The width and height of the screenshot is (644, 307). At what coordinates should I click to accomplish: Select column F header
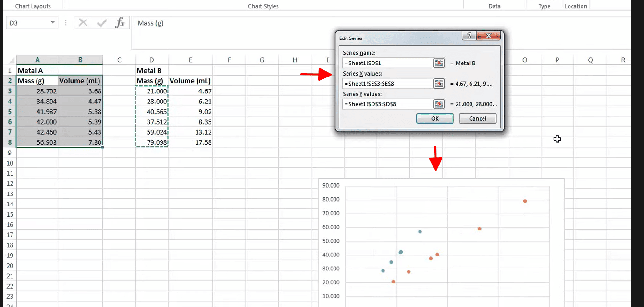(229, 60)
